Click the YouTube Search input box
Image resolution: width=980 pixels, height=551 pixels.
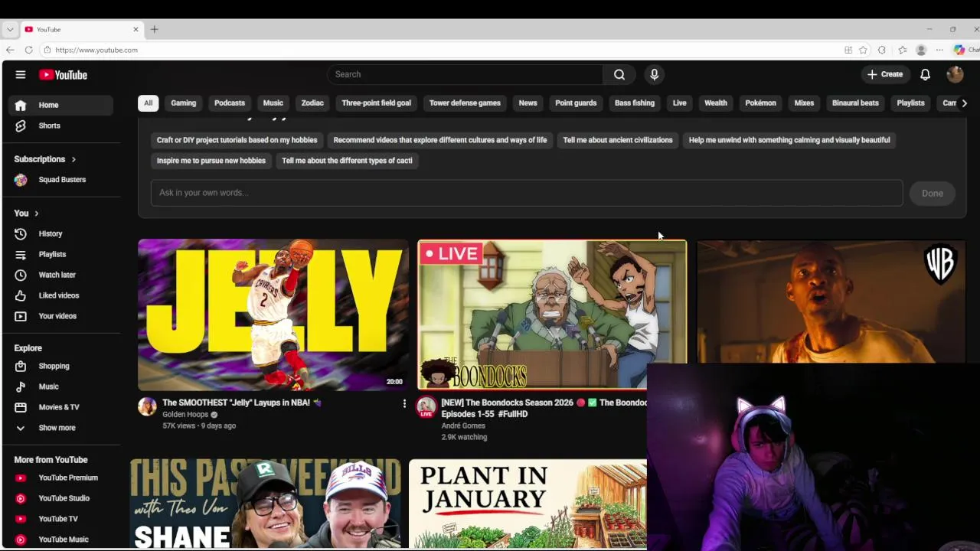(465, 74)
